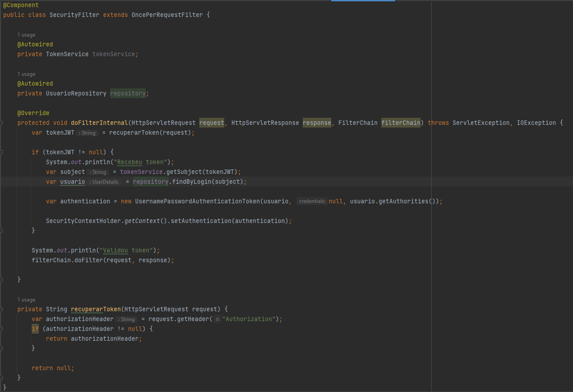This screenshot has width=573, height=392.
Task: Click the :String inlay hint after tokenJWT
Action: [87, 133]
